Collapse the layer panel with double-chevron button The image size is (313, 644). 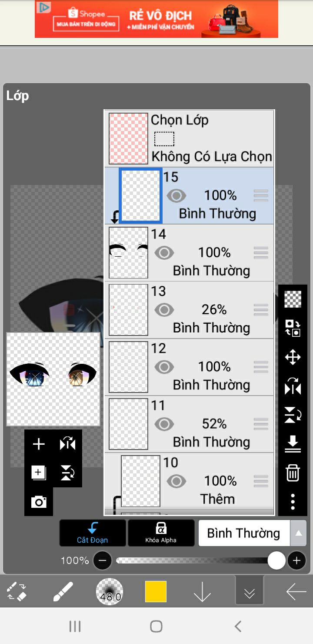point(249,592)
